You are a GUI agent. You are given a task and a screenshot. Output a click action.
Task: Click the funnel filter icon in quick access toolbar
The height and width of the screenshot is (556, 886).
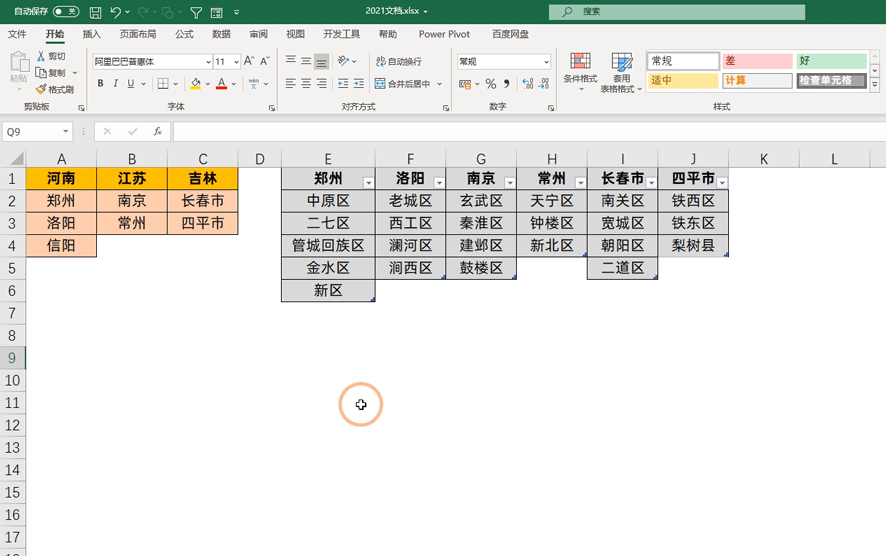coord(196,12)
